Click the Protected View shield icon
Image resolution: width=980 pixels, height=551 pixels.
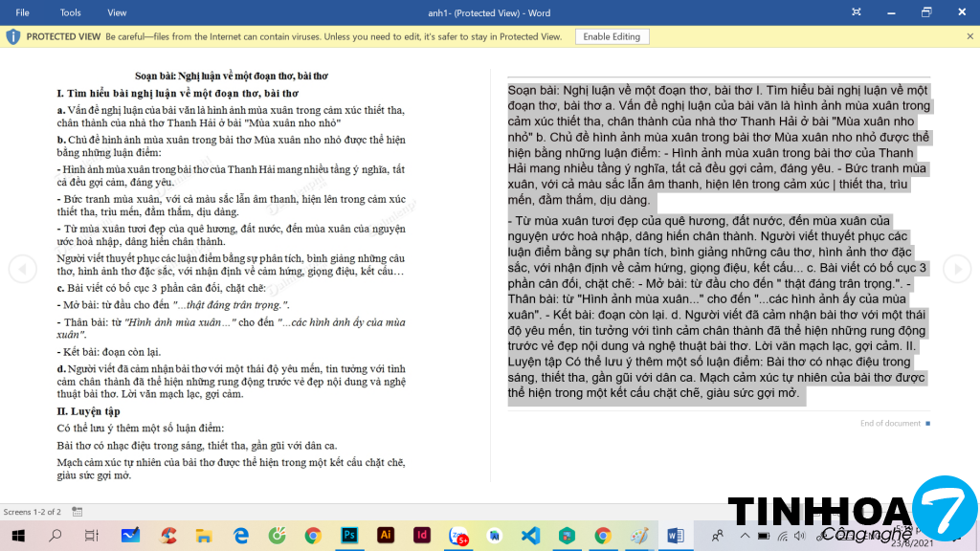pyautogui.click(x=12, y=36)
